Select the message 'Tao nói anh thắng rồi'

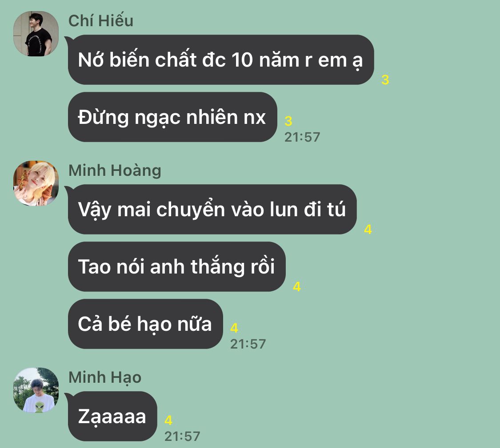[x=176, y=266]
